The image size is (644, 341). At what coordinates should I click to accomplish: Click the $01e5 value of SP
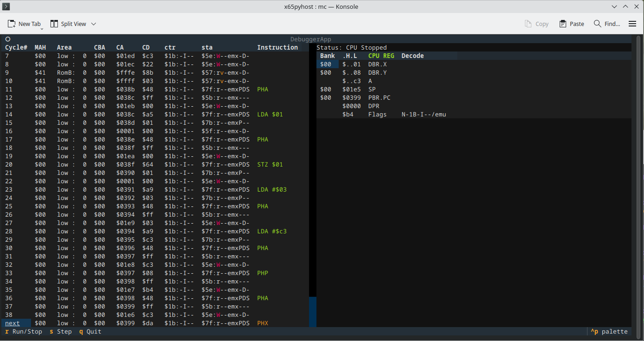click(x=352, y=89)
